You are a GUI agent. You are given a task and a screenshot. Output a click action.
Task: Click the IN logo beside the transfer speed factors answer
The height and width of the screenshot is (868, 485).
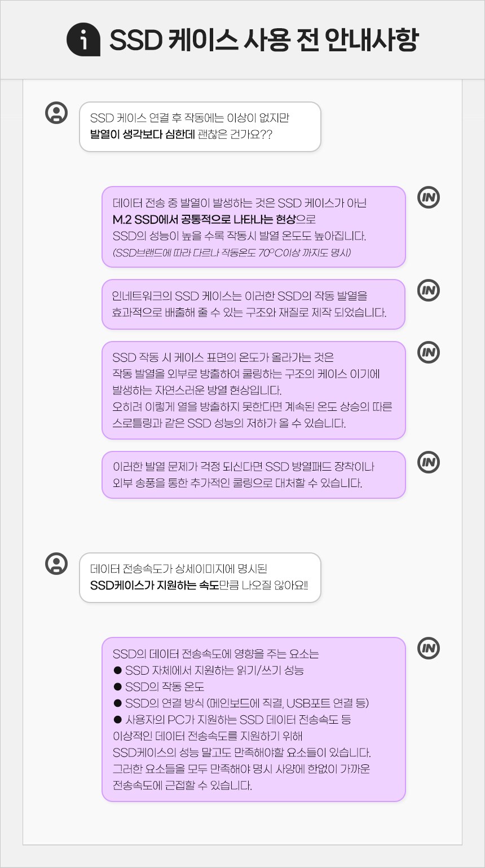429,648
